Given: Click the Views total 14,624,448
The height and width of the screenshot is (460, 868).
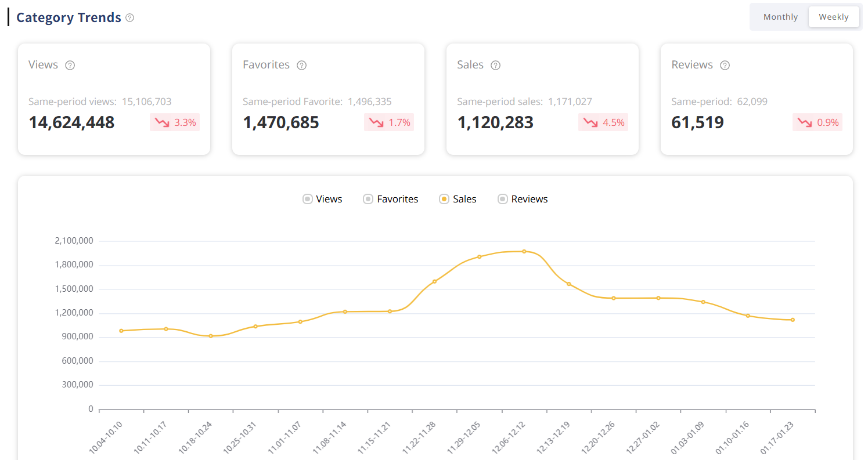Looking at the screenshot, I should coord(71,122).
